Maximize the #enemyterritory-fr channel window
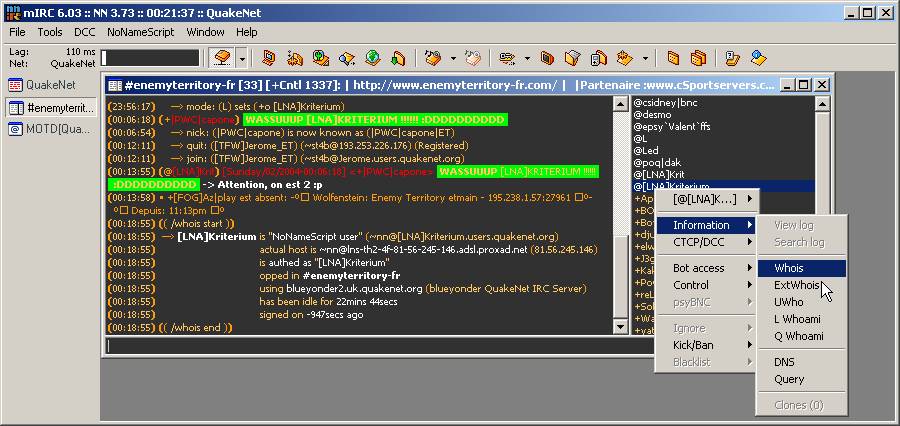The height and width of the screenshot is (426, 900). pyautogui.click(x=804, y=85)
